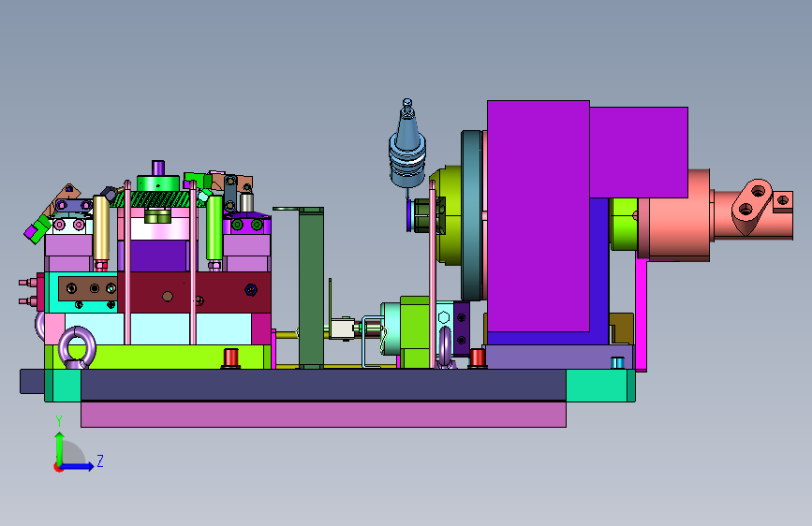Select the small purple stub atop green cap
This screenshot has height=526, width=812.
tap(158, 168)
